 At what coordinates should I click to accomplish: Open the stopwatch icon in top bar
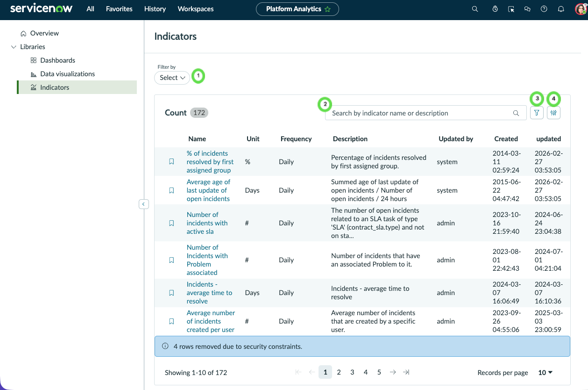pyautogui.click(x=495, y=9)
